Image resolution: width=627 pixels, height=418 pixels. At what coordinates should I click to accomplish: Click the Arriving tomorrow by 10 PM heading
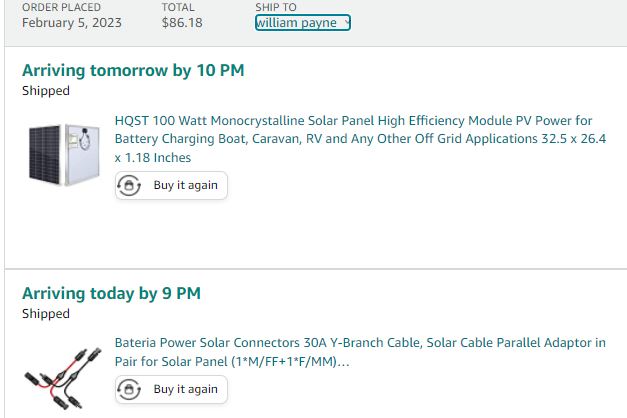pyautogui.click(x=133, y=70)
